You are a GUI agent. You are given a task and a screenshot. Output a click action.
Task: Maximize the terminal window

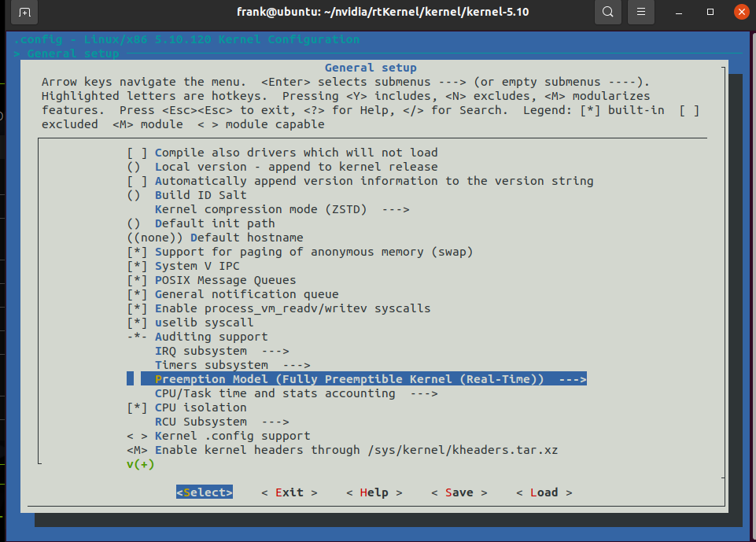pyautogui.click(x=710, y=13)
